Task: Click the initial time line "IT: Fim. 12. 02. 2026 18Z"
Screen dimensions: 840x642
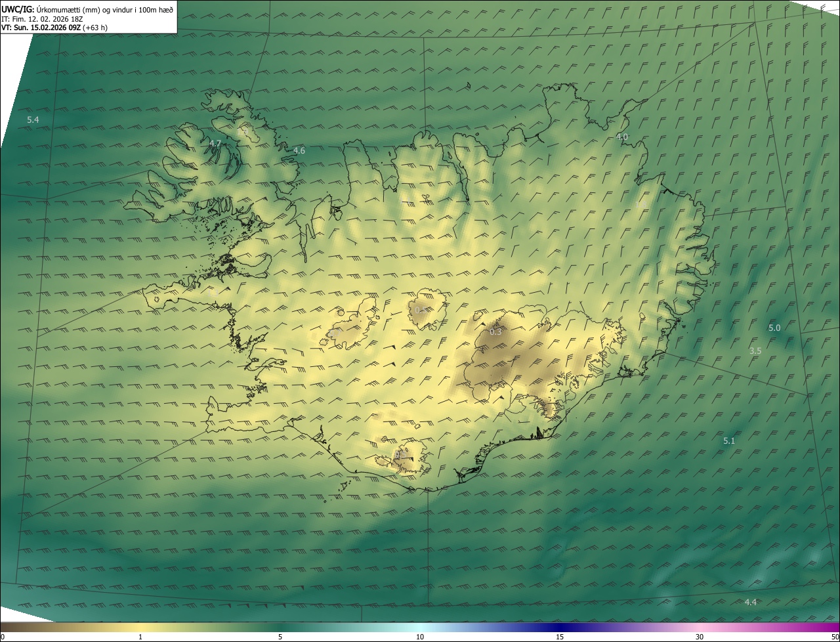Action: (x=42, y=18)
